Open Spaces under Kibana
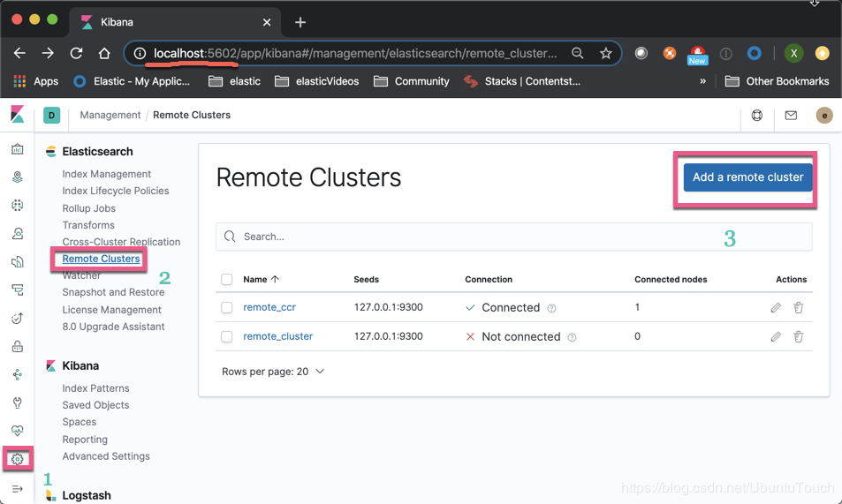 pos(79,422)
